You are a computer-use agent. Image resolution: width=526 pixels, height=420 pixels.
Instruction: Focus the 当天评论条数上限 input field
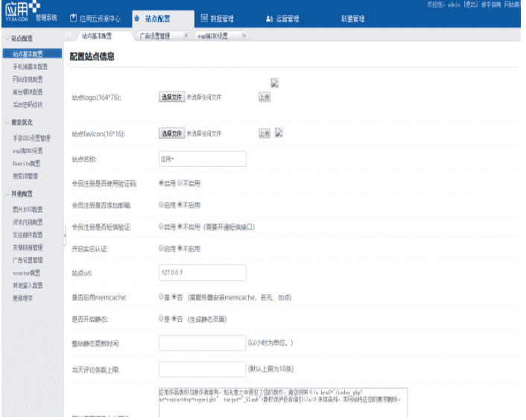pyautogui.click(x=203, y=369)
